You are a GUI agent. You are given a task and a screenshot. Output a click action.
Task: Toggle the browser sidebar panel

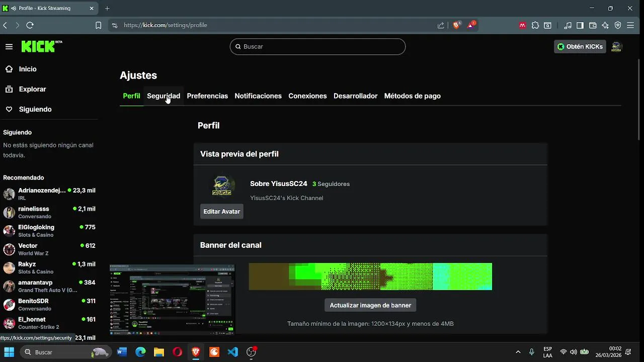pyautogui.click(x=580, y=25)
